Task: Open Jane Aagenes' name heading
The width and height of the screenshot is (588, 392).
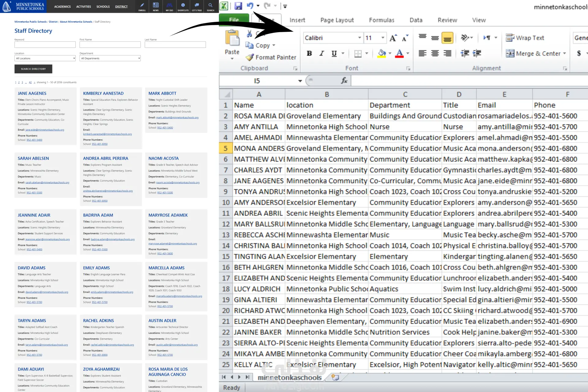Action: [x=32, y=93]
